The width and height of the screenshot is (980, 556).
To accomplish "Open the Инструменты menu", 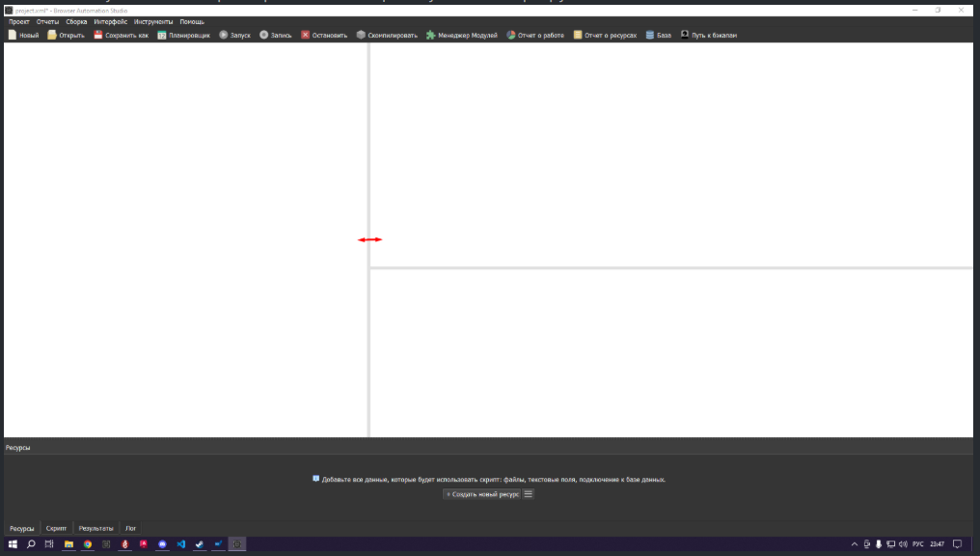I will coord(153,21).
